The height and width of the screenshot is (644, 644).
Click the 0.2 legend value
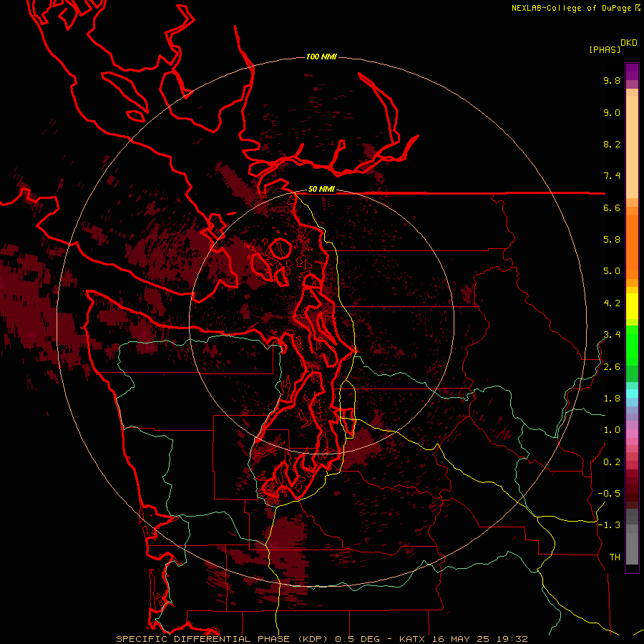612,462
